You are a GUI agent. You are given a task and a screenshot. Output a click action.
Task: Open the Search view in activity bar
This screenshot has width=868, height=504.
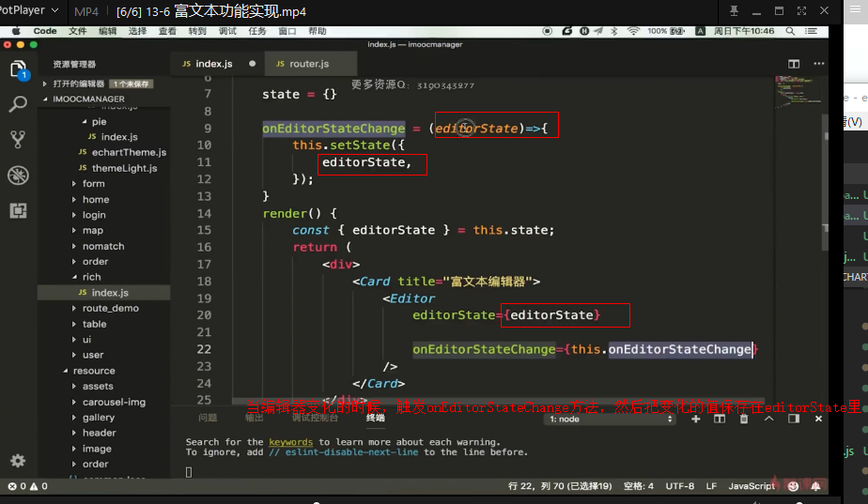18,104
